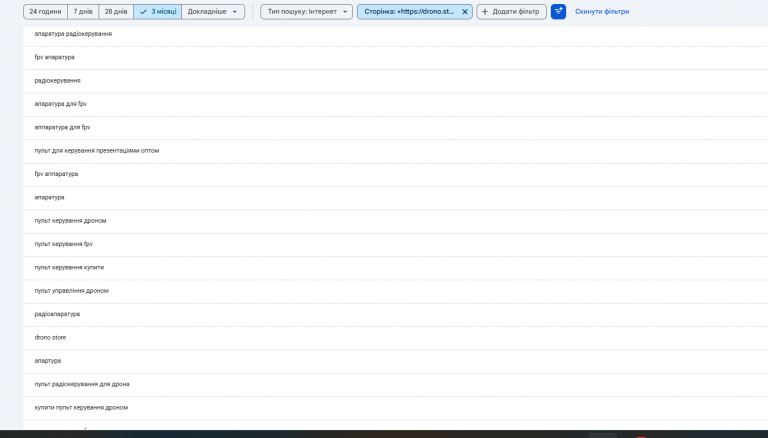Viewport: 768px width, 438px height.
Task: Click query 'fpv аппаратура'
Action: click(x=56, y=174)
